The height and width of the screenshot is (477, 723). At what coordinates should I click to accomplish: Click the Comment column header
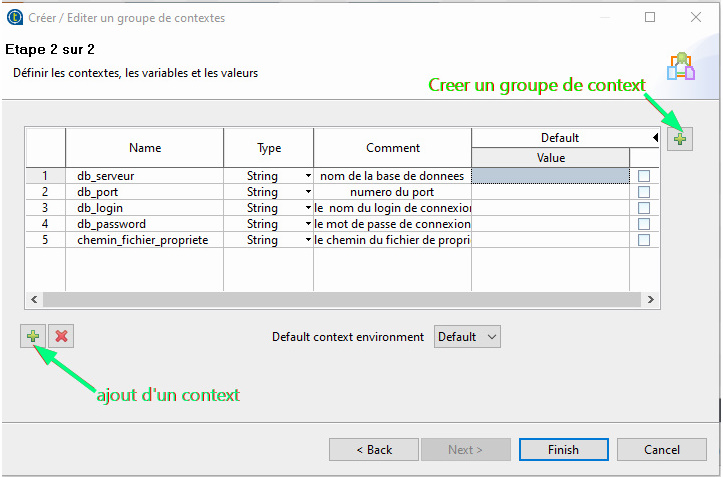pyautogui.click(x=392, y=148)
